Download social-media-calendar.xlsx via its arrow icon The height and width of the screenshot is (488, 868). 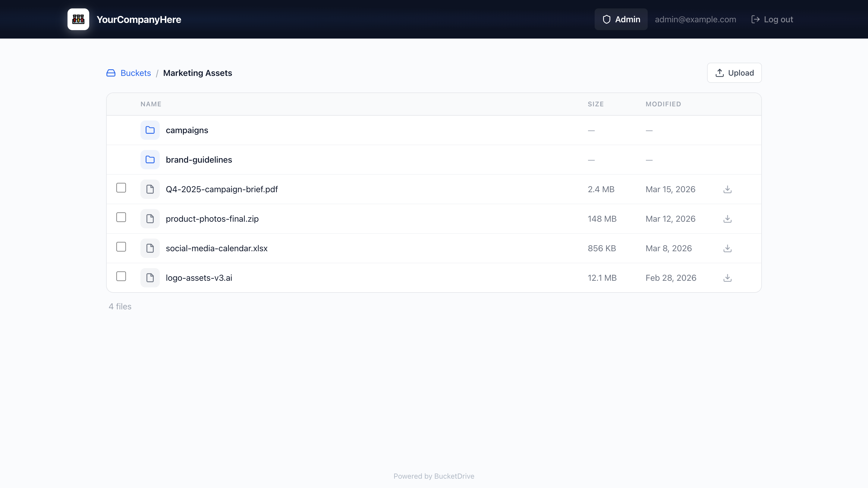click(x=727, y=249)
